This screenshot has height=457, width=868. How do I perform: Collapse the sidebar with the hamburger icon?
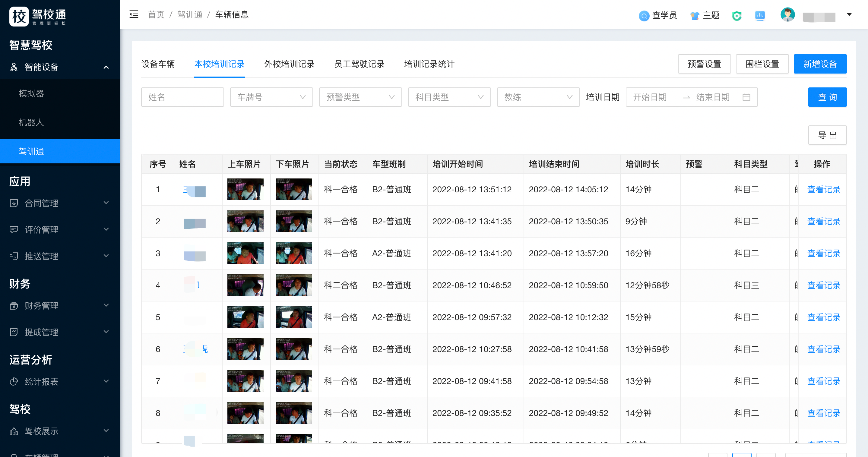[x=134, y=14]
